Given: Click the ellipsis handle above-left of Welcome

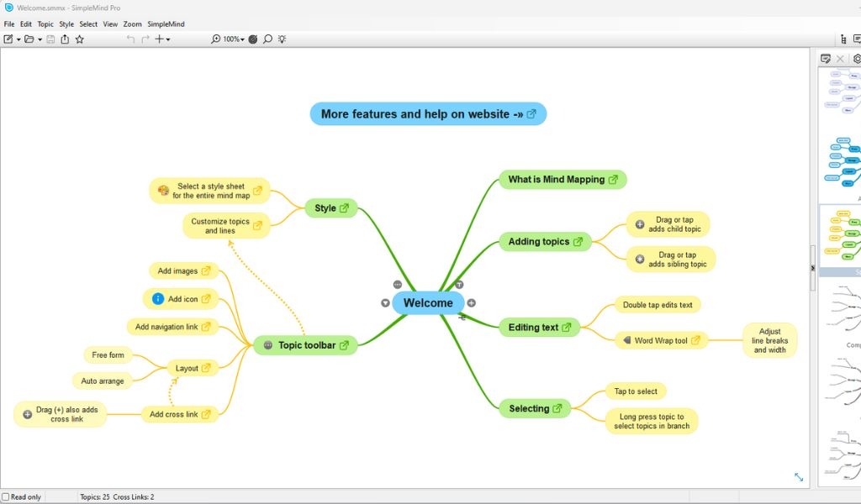Looking at the screenshot, I should tap(398, 284).
